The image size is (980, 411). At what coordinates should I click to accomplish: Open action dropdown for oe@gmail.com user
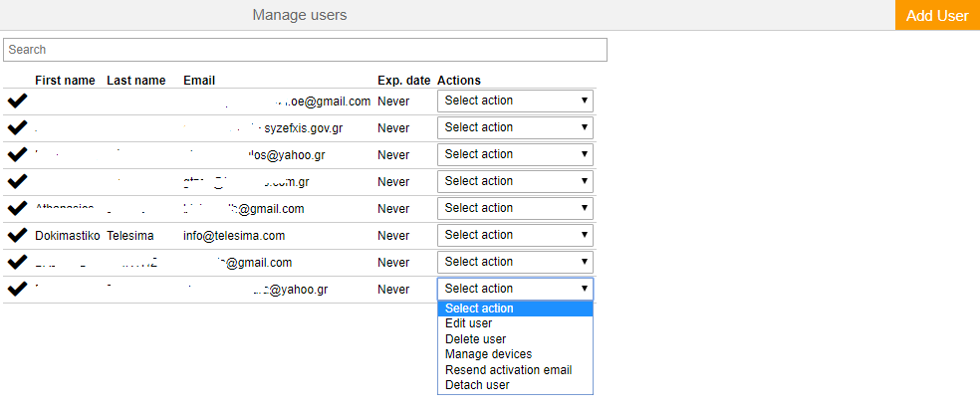pos(515,101)
